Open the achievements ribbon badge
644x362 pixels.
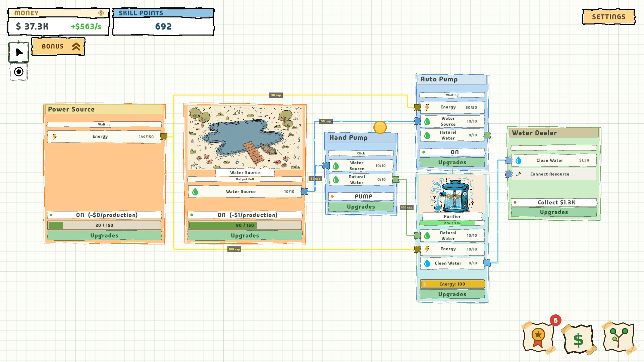tap(538, 337)
